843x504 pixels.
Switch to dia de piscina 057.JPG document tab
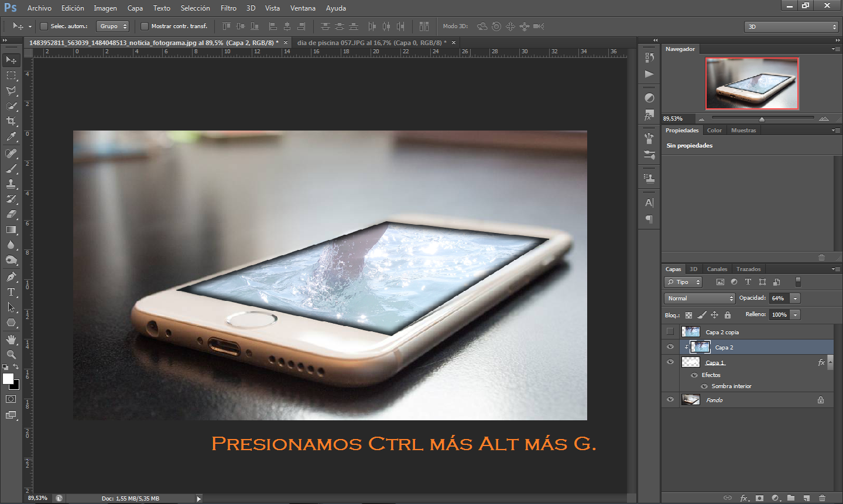pos(372,43)
